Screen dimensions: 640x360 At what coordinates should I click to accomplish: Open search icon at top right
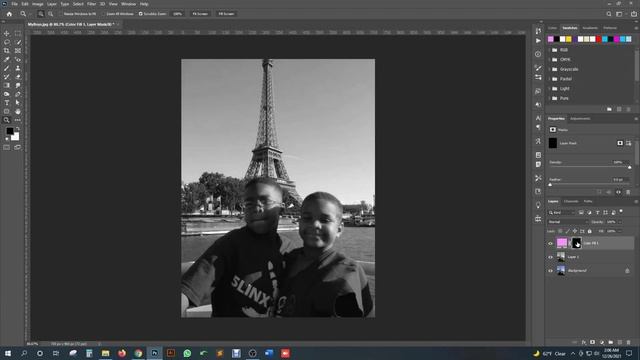[x=609, y=14]
